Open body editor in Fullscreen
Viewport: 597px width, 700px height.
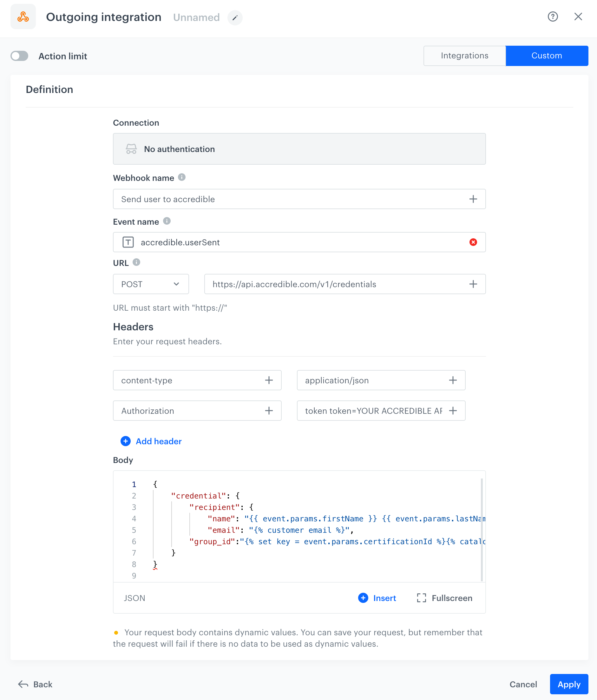tap(444, 598)
